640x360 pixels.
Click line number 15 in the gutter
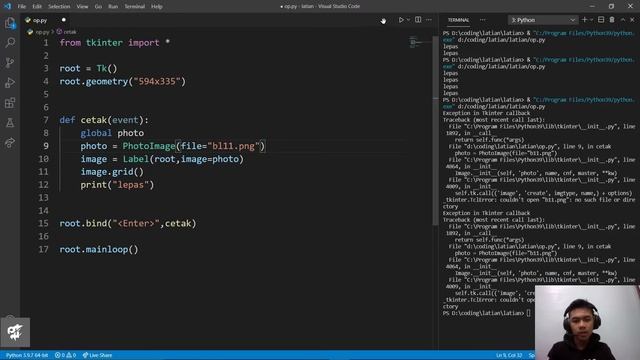[x=43, y=224]
